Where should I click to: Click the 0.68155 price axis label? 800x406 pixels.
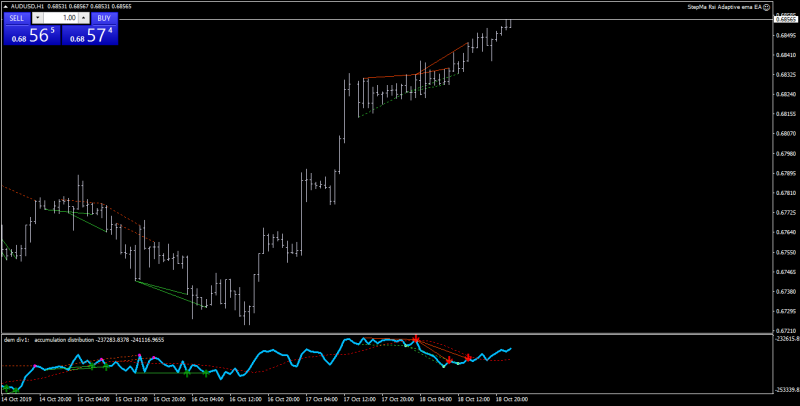(x=786, y=114)
